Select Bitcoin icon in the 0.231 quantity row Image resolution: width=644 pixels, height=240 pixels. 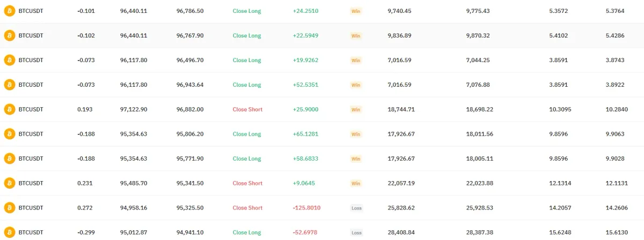click(9, 183)
